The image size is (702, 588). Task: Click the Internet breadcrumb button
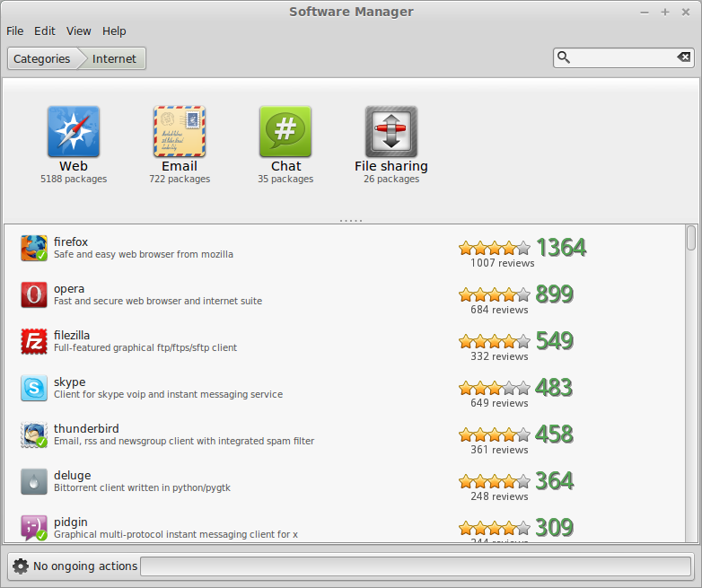coord(114,58)
